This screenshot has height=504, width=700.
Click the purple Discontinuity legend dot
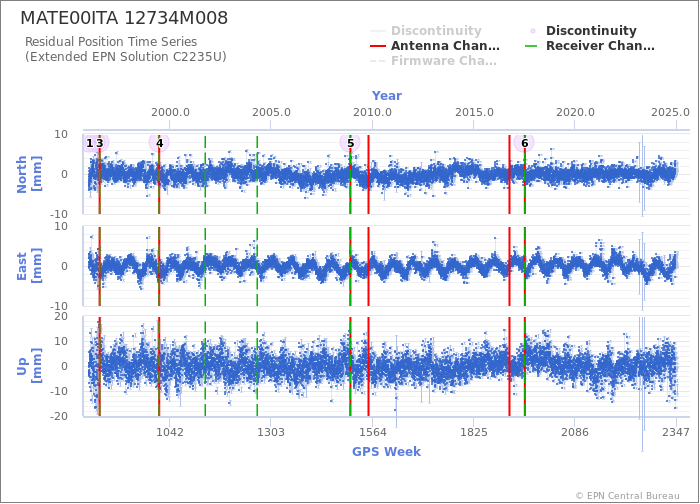click(x=533, y=31)
